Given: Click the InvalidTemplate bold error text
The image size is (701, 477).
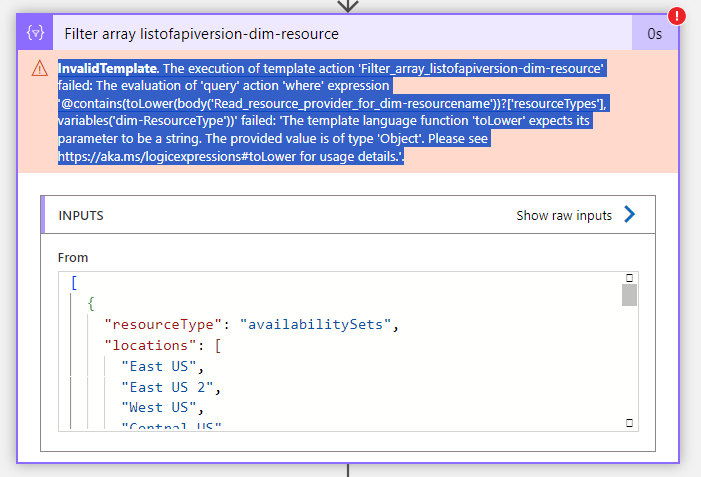Looking at the screenshot, I should pyautogui.click(x=109, y=68).
